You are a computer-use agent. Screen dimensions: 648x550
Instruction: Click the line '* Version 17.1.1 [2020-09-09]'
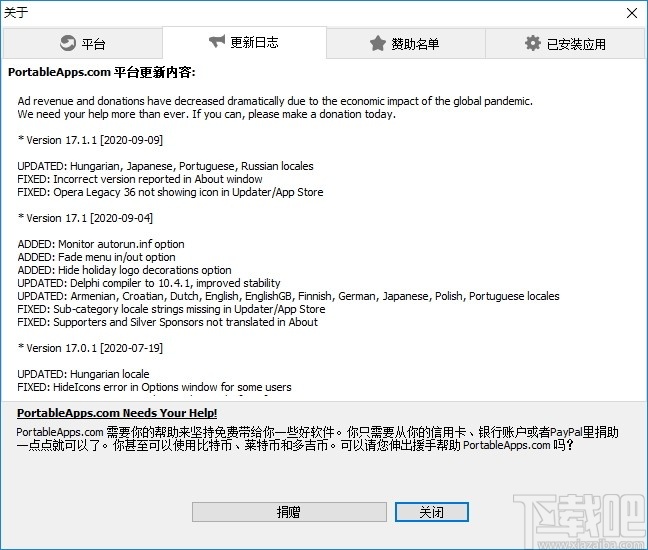[90, 140]
